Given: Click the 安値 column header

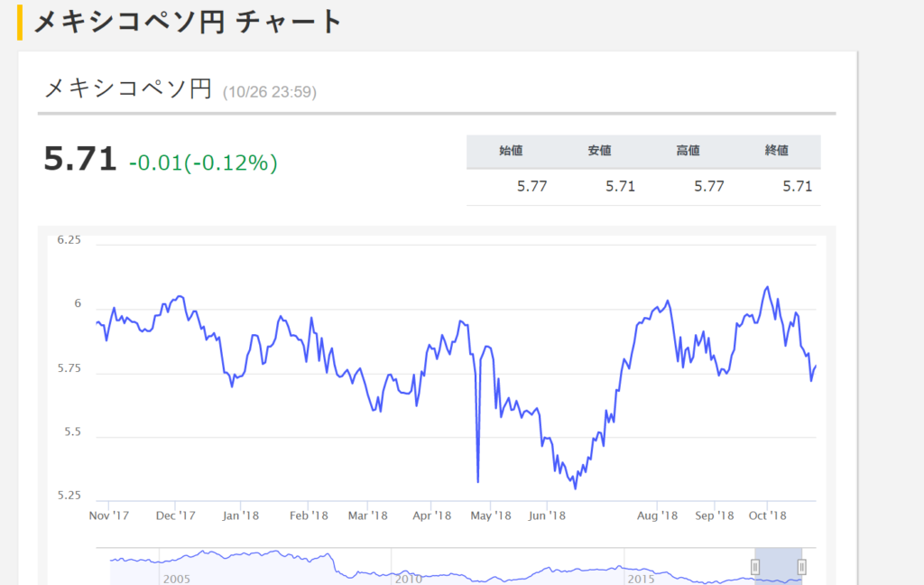Looking at the screenshot, I should coord(599,151).
